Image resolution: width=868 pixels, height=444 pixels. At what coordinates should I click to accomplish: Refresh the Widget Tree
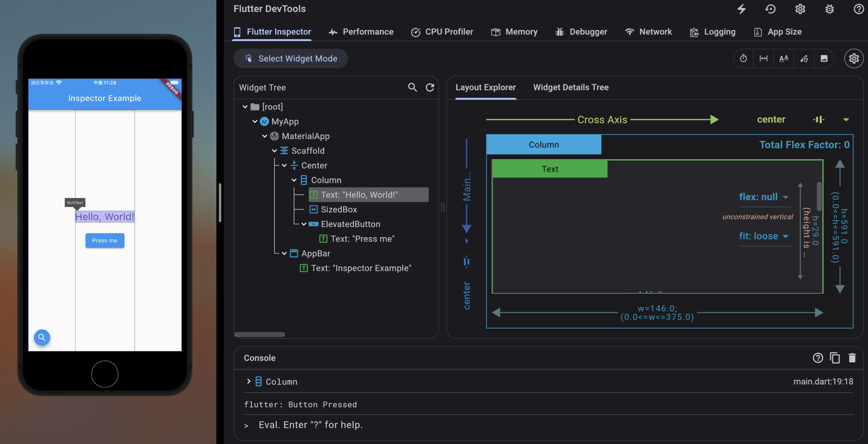pyautogui.click(x=430, y=88)
